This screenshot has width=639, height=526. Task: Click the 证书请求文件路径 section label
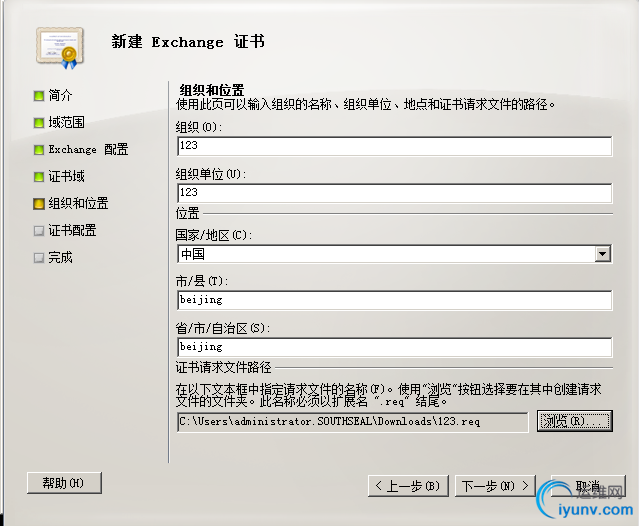point(223,367)
